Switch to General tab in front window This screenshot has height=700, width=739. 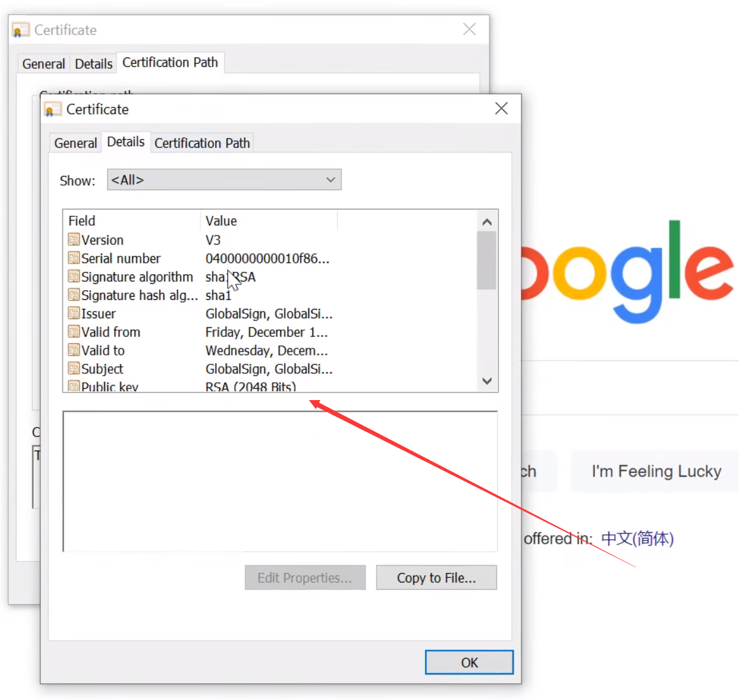coord(75,143)
